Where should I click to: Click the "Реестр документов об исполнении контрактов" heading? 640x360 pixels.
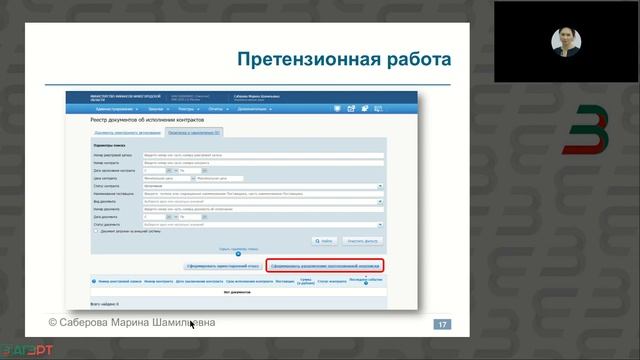tap(147, 120)
